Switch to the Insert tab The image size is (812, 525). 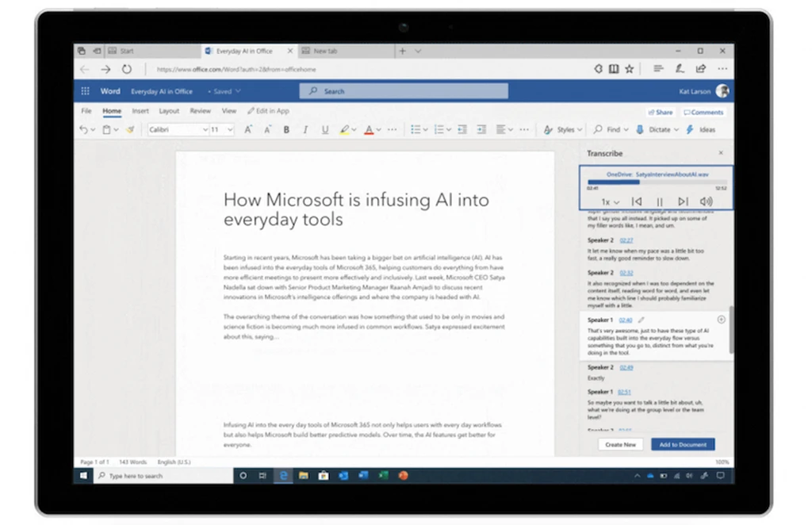click(x=140, y=111)
